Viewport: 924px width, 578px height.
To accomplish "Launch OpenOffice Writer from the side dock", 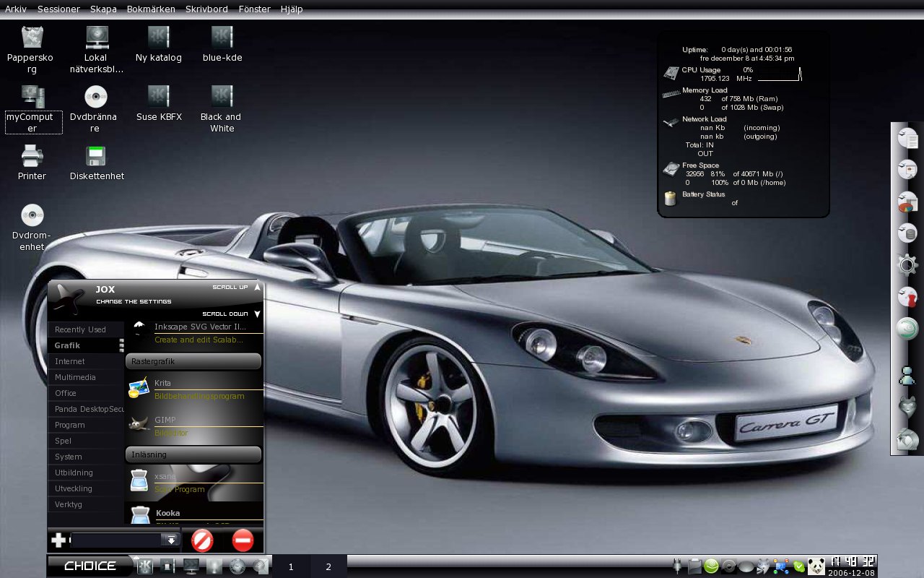I will [907, 138].
